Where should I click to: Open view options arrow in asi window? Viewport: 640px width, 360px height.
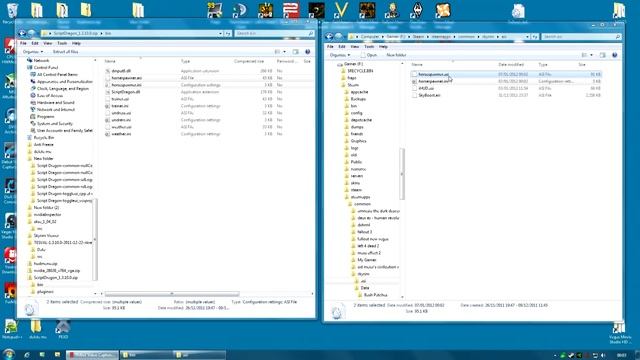pos(591,55)
